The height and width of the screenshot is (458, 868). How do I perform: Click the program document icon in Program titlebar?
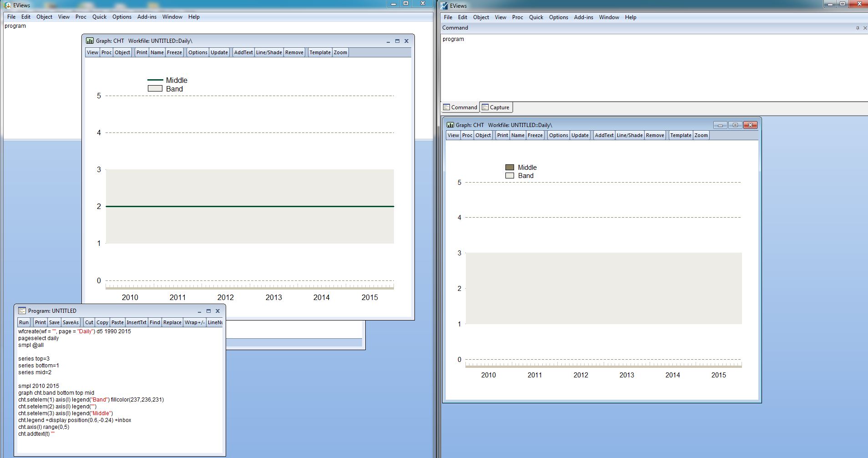pos(22,310)
